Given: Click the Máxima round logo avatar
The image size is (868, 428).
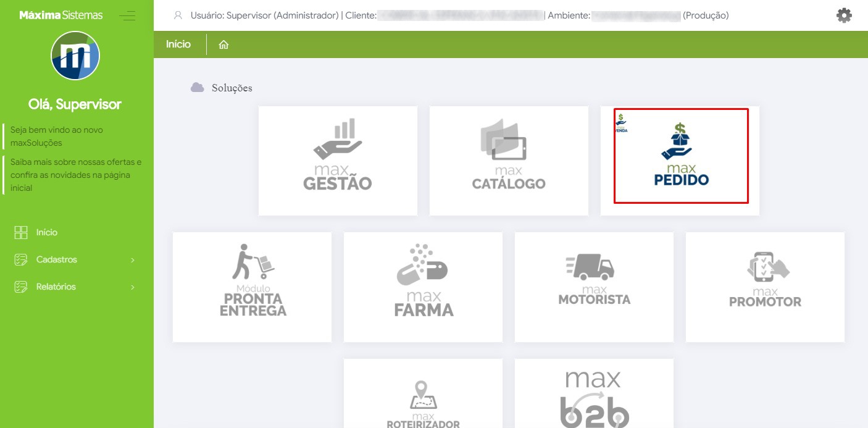Looking at the screenshot, I should tap(75, 56).
